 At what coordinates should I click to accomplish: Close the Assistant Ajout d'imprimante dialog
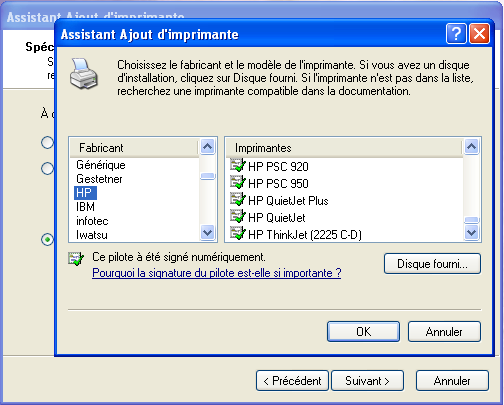click(479, 33)
